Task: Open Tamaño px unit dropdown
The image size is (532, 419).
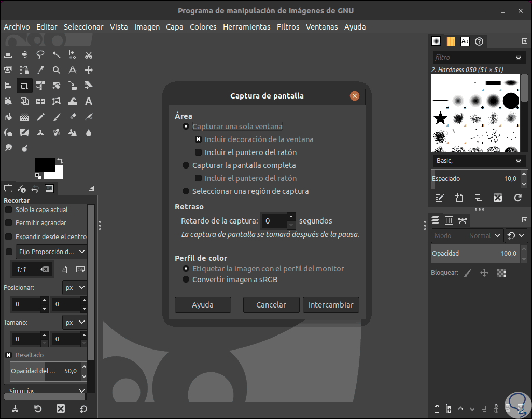Action: pos(75,323)
